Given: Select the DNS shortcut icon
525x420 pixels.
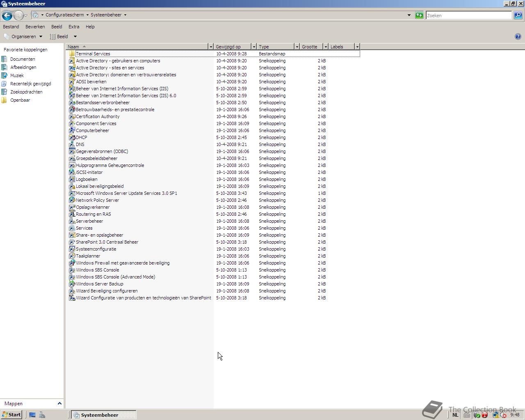Looking at the screenshot, I should (x=72, y=144).
